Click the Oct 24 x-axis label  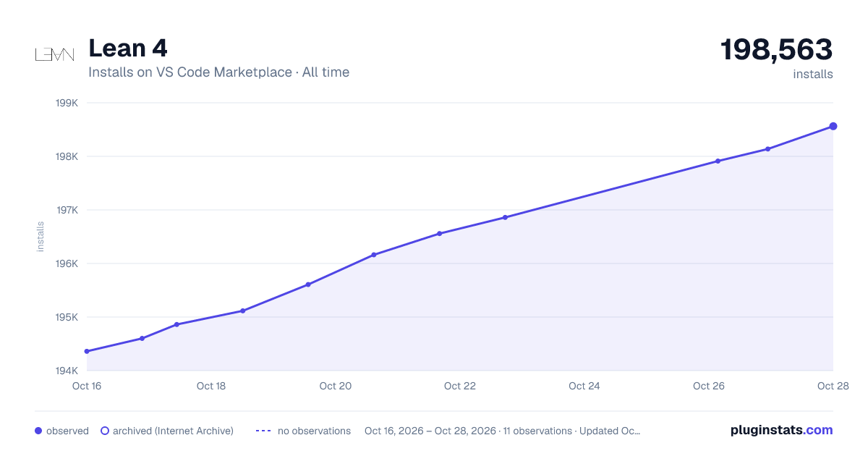[584, 386]
